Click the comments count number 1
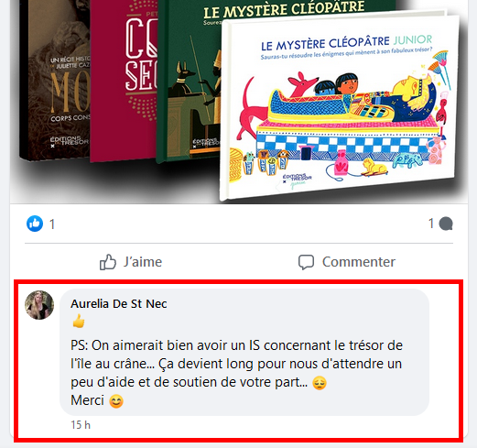Image resolution: width=477 pixels, height=448 pixels. pos(431,224)
